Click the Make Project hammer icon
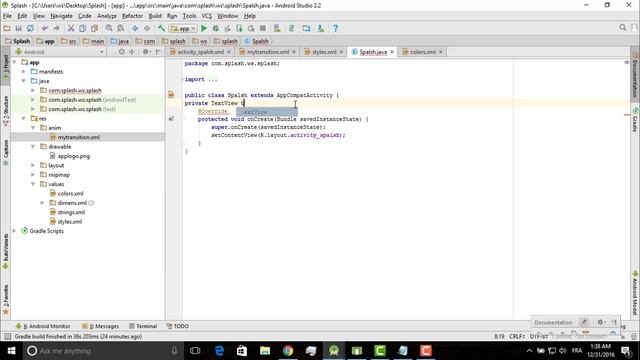This screenshot has width=640, height=360. (162, 28)
